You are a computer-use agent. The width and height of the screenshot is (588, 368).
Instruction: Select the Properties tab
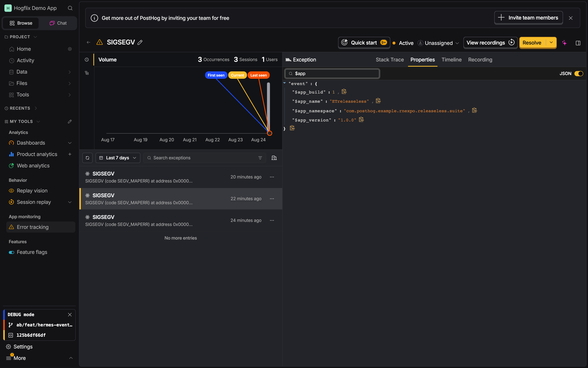(x=423, y=60)
